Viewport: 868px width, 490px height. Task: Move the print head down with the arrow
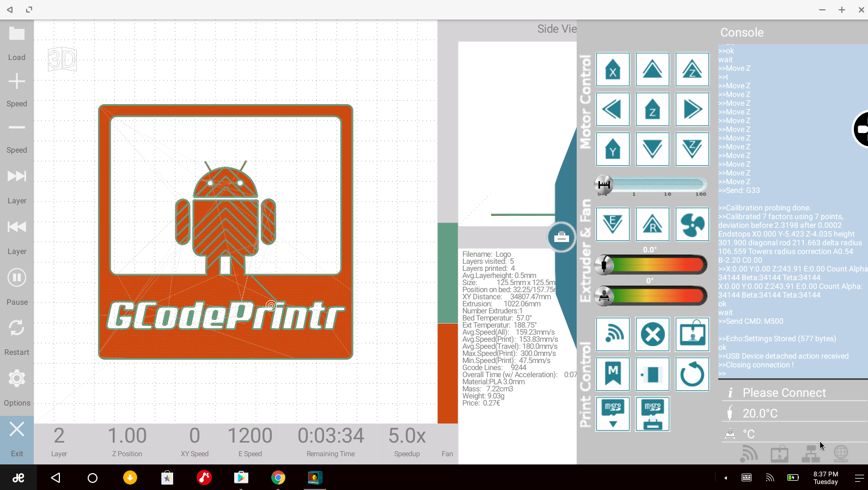click(652, 149)
